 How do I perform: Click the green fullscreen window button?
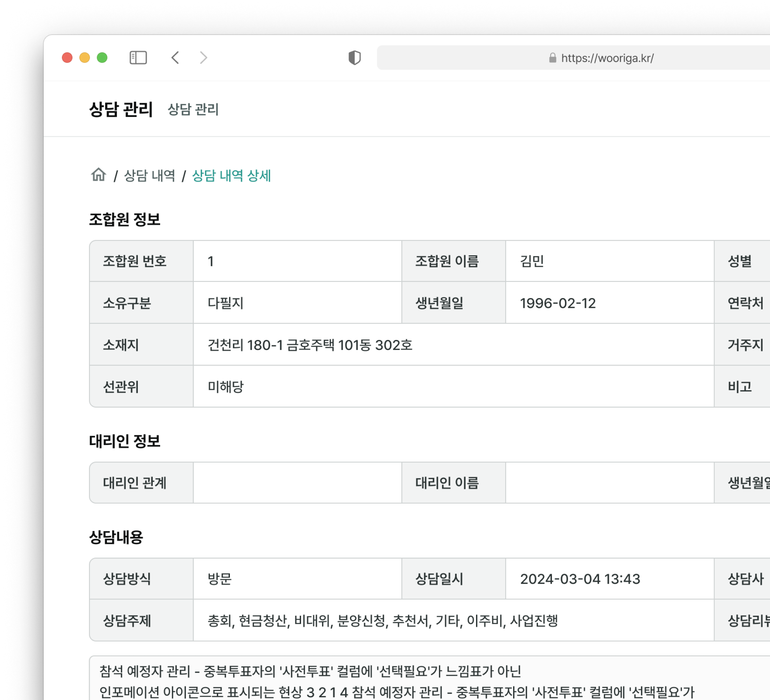(x=102, y=58)
